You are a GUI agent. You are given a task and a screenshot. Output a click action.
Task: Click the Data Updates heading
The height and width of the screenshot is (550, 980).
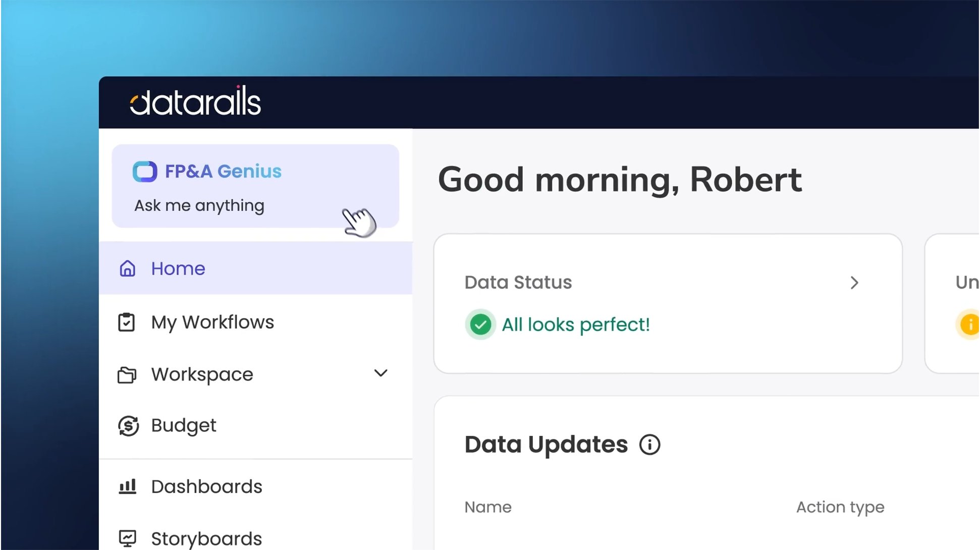546,445
